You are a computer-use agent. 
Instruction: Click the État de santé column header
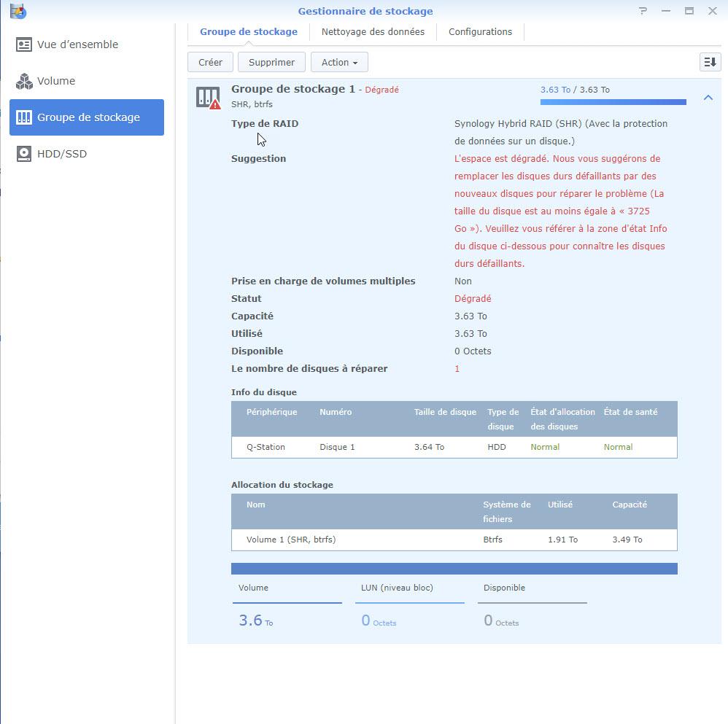(x=630, y=412)
